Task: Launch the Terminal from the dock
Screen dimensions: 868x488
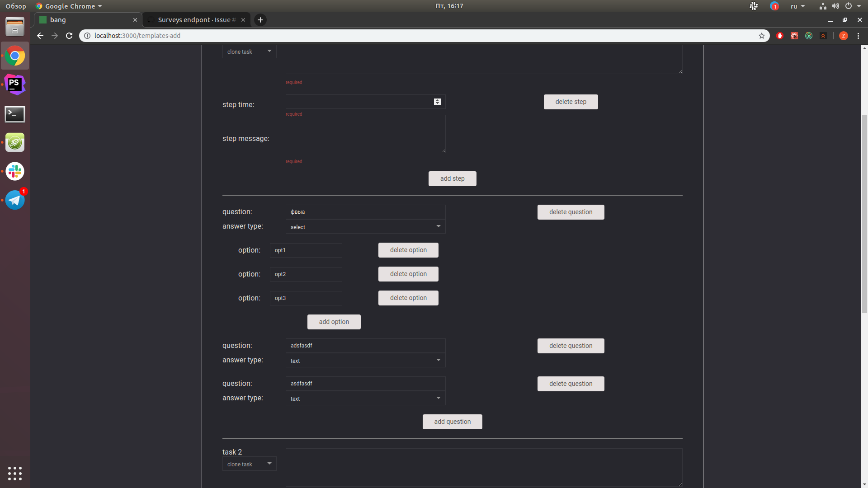Action: tap(15, 114)
